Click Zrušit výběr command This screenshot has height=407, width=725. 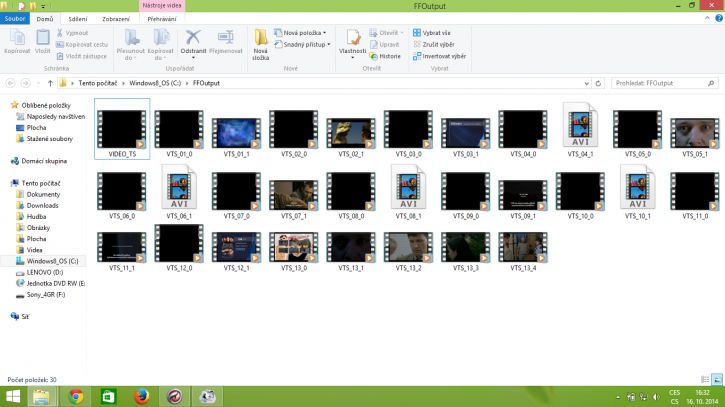pyautogui.click(x=434, y=44)
